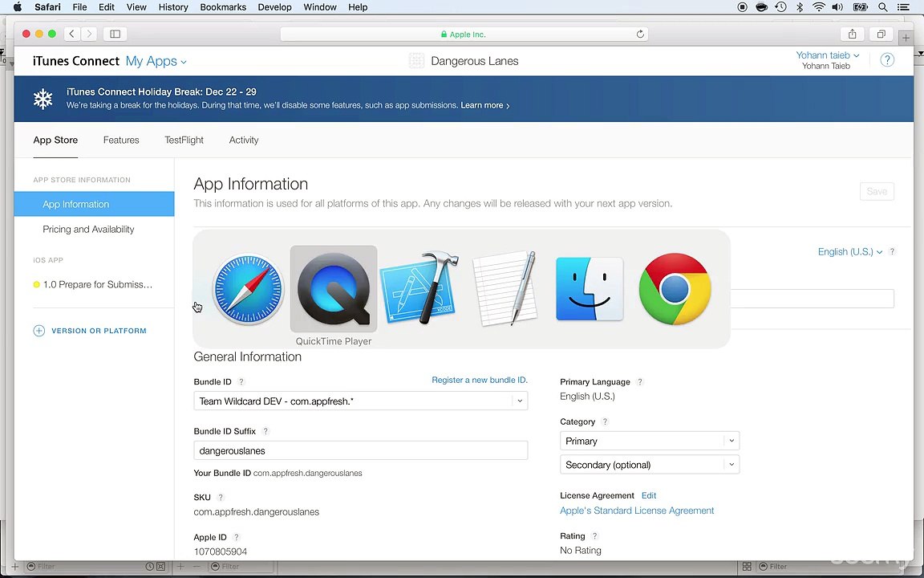
Task: Click the plus icon beside Version or Platform
Action: coord(38,331)
